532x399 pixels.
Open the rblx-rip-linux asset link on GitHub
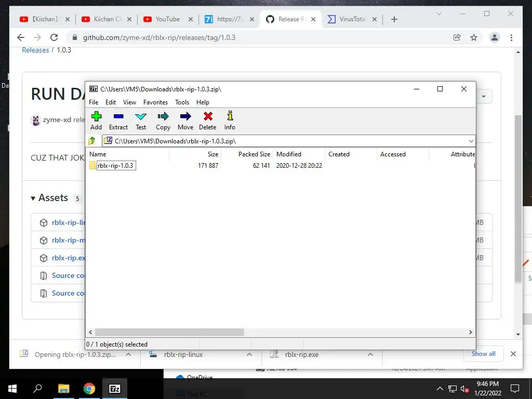pos(68,222)
